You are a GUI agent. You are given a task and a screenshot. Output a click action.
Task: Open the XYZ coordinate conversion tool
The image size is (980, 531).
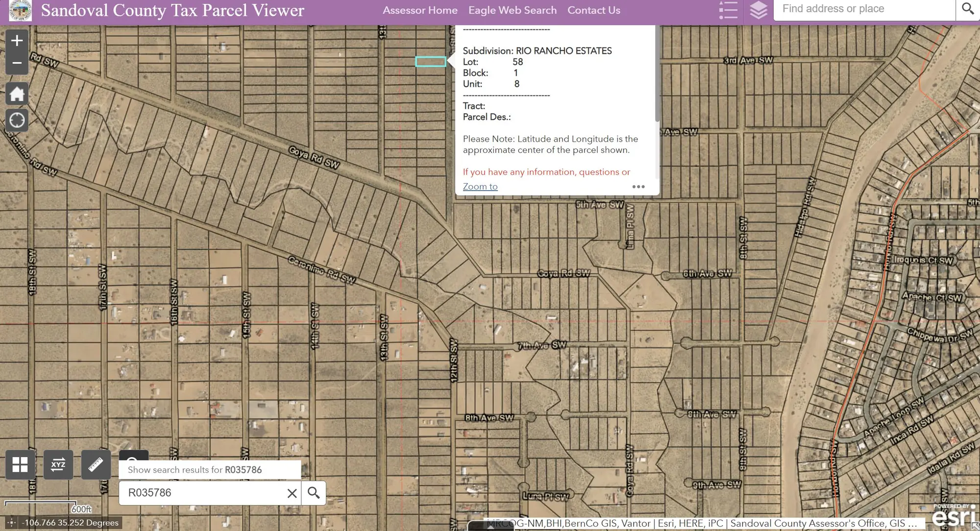coord(58,464)
